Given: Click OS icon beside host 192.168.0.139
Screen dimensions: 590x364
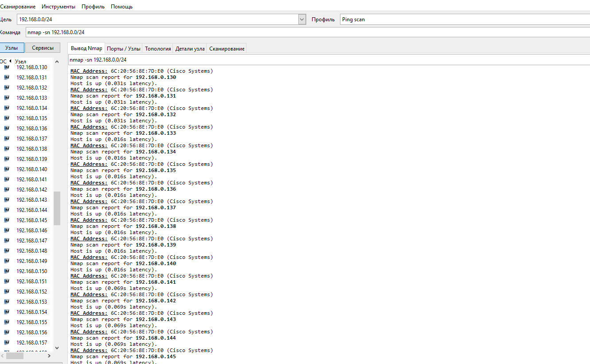Looking at the screenshot, I should click(7, 159).
